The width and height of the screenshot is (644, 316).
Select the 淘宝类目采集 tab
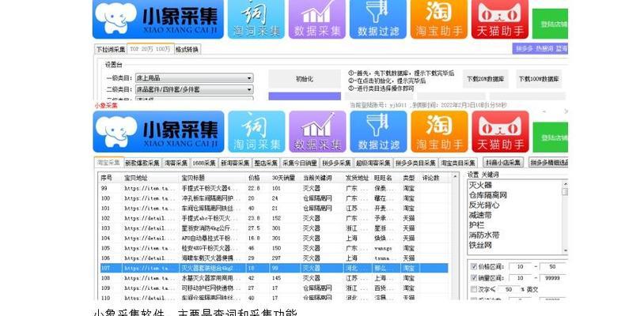pyautogui.click(x=458, y=163)
